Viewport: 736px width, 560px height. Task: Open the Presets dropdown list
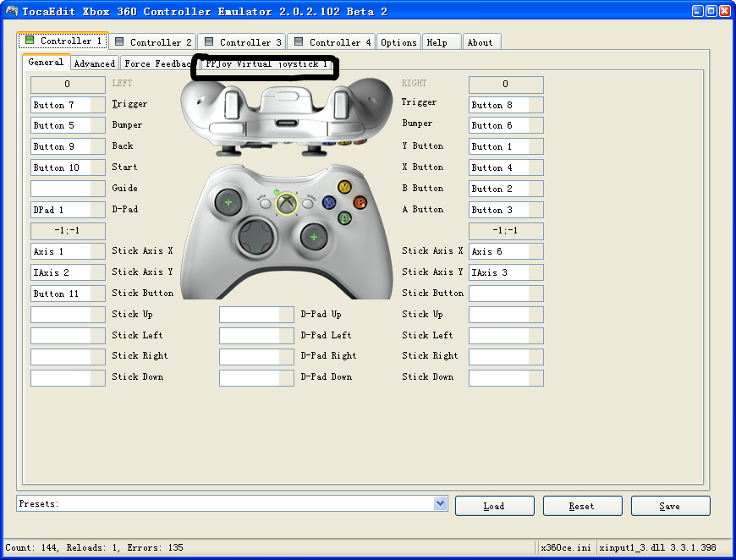click(440, 503)
